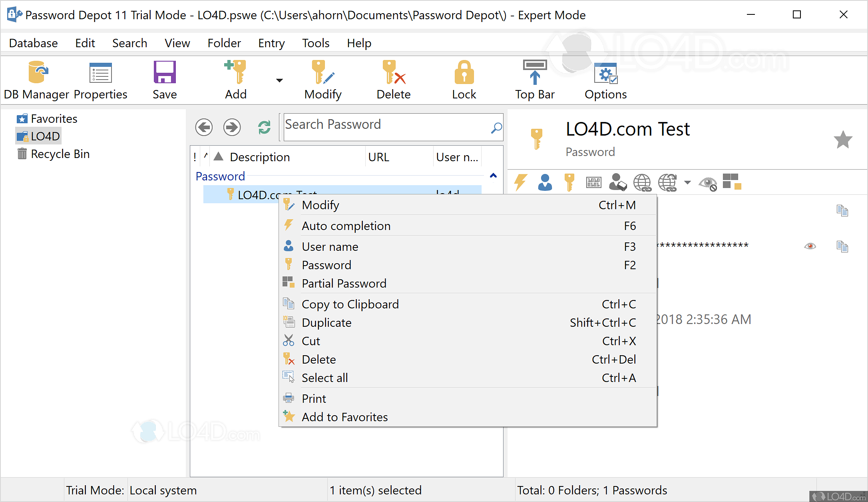Select Add to Favorites in context menu
Screen dimensions: 868x502
coord(344,417)
